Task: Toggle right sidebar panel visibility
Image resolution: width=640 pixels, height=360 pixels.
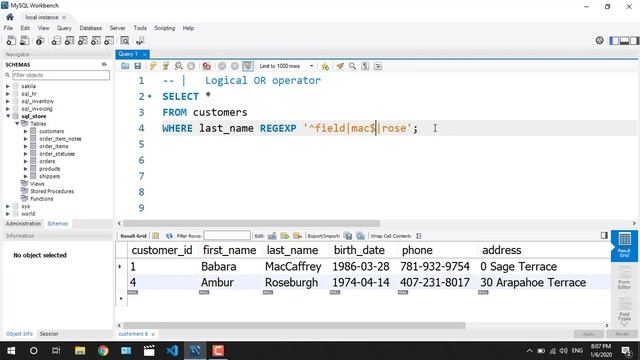Action: (x=634, y=40)
